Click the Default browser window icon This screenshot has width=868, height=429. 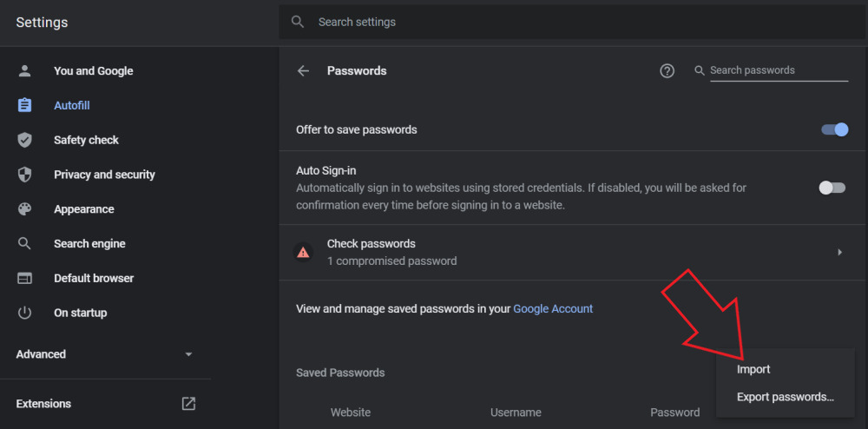point(24,278)
